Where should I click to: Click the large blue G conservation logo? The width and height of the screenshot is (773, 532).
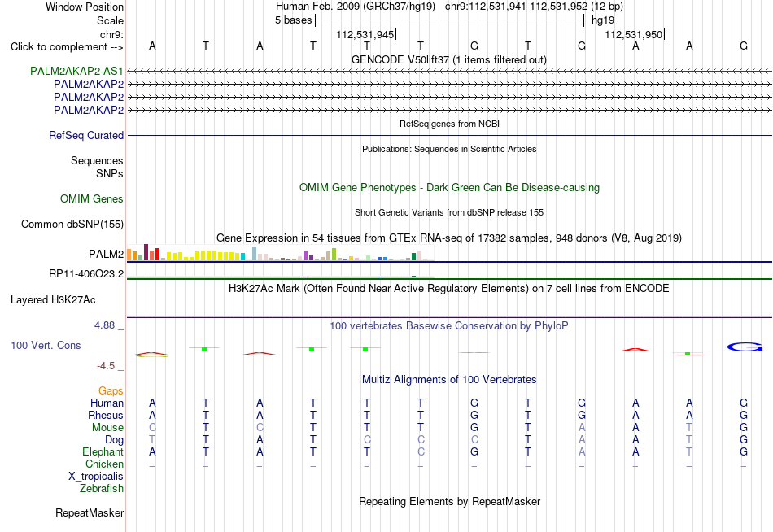point(745,347)
